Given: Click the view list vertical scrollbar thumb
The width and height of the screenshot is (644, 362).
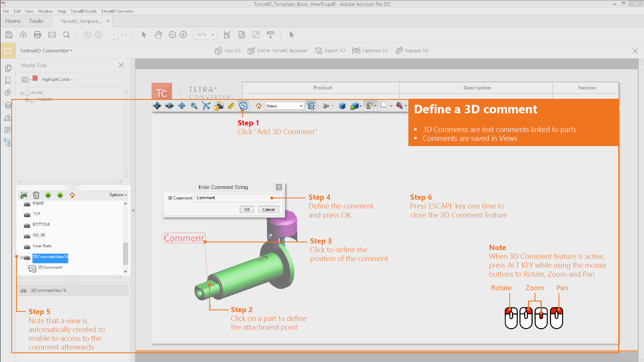Looking at the screenshot, I should click(x=125, y=253).
